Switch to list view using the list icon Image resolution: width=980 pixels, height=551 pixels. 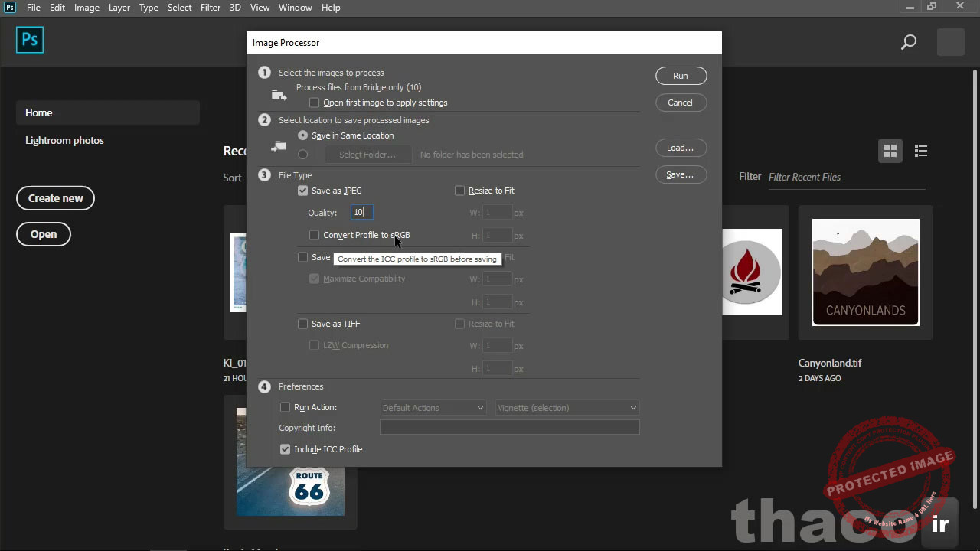921,151
